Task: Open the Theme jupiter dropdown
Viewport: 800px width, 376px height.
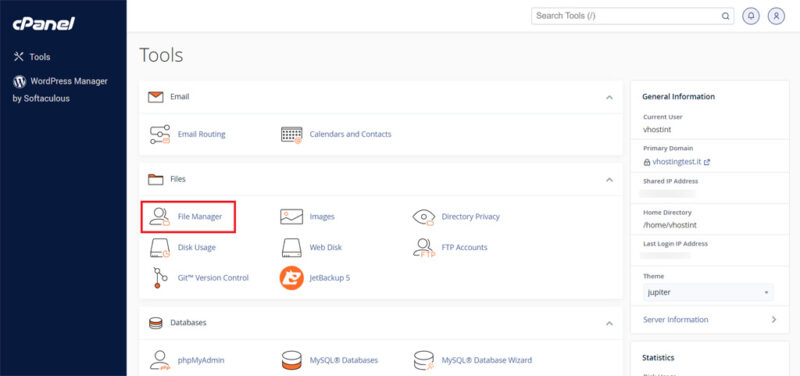Action: (708, 293)
